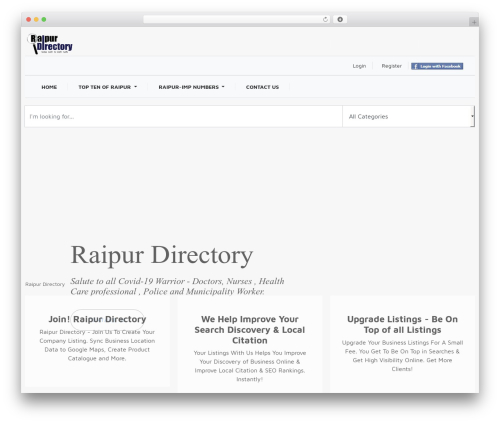This screenshot has height=423, width=500.
Task: Expand the Top Ten of Raipur menu
Action: (108, 87)
